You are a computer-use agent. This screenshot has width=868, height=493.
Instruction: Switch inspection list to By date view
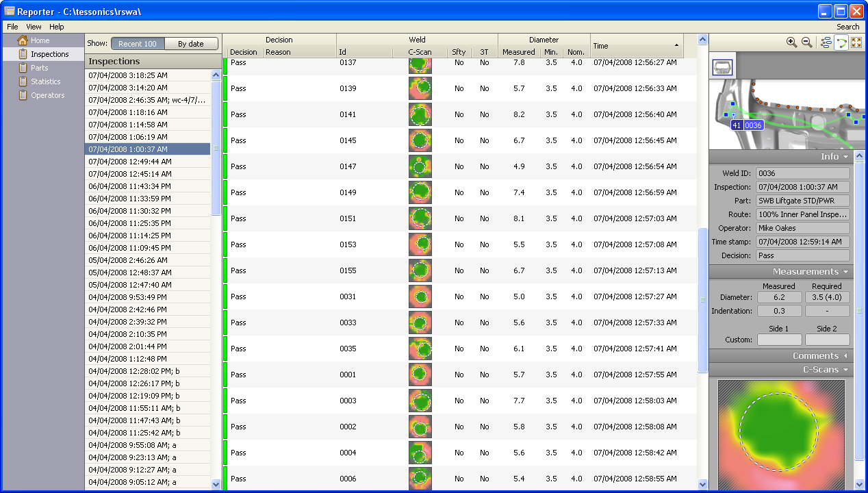[x=191, y=42]
